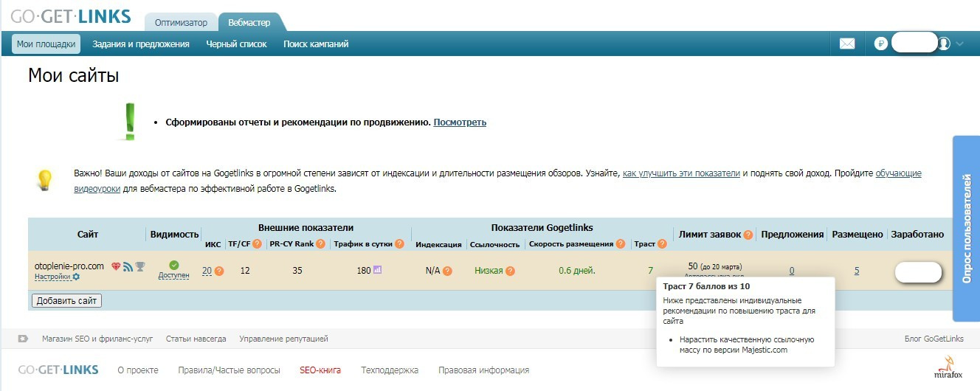The image size is (980, 391).
Task: Click the trophy icon for otoplenie-pro.com
Action: [140, 266]
